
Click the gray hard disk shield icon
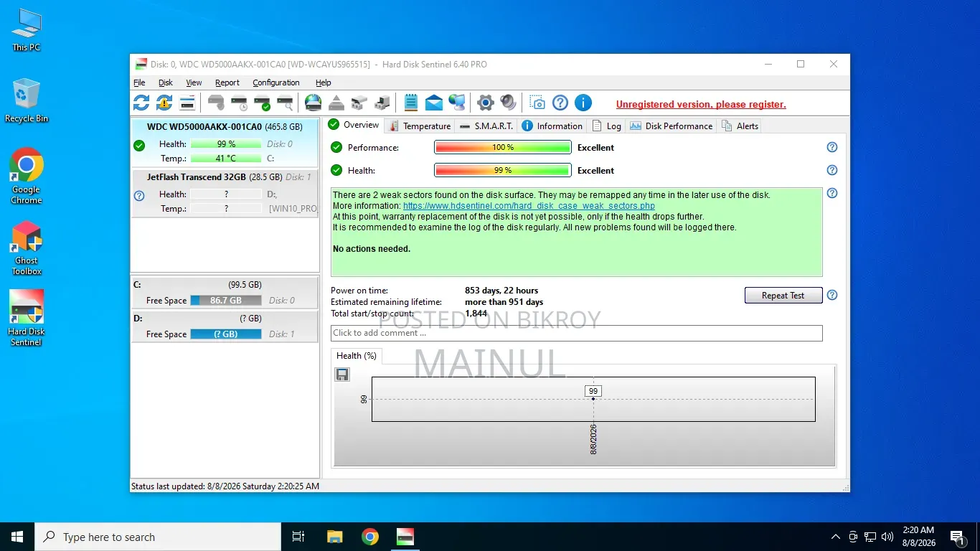click(x=216, y=103)
